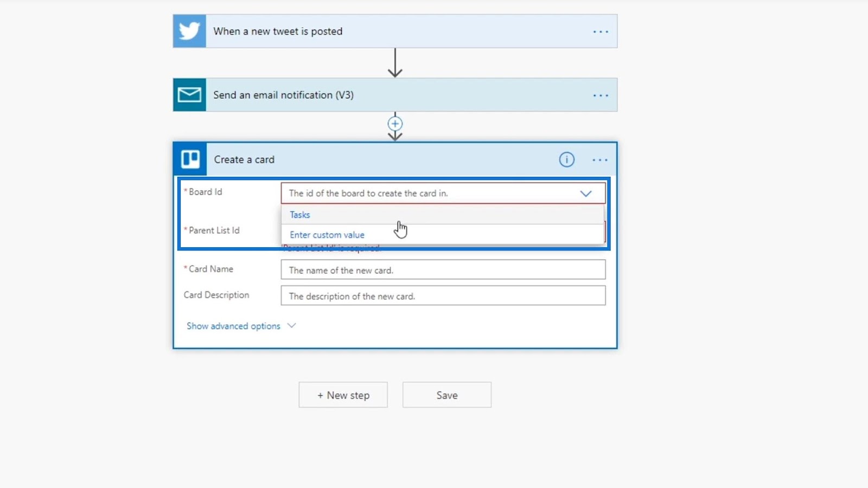Open ellipsis menu for Create a card
This screenshot has width=868, height=488.
tap(600, 160)
